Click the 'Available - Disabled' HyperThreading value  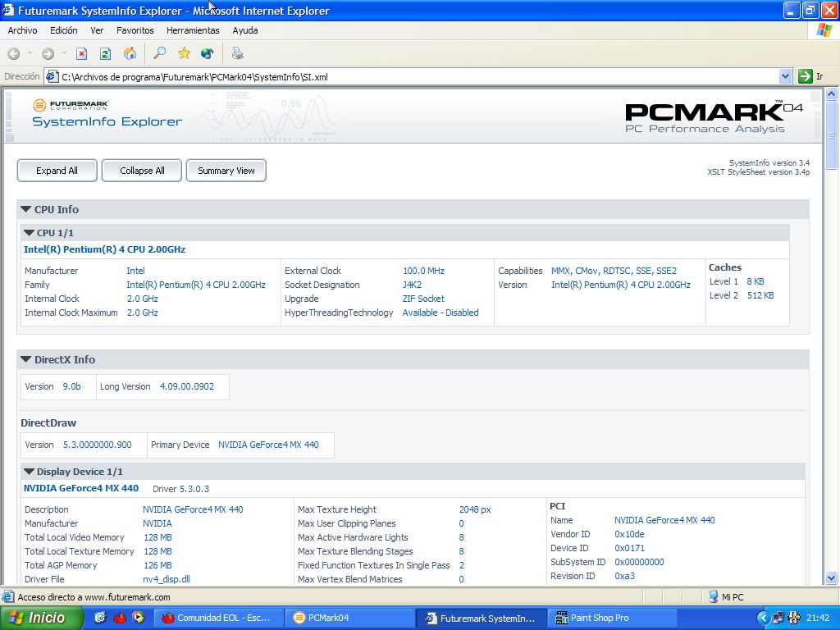[x=441, y=313]
